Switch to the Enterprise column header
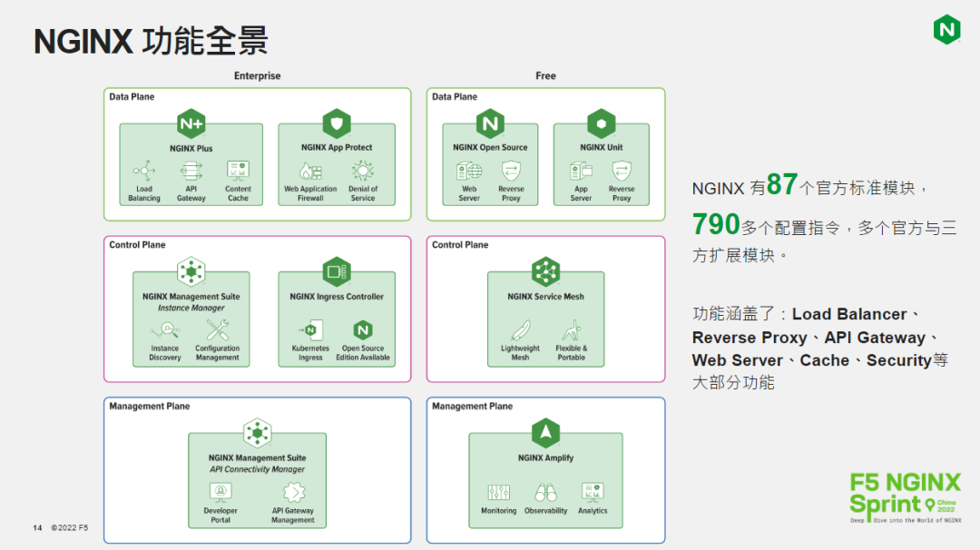This screenshot has width=980, height=550. coord(257,76)
